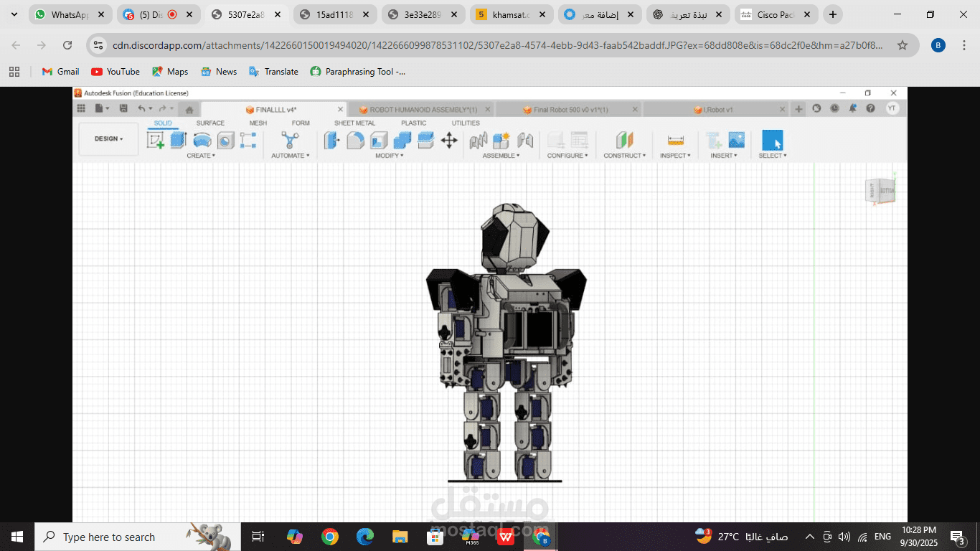
Task: Switch to the SURFACE ribbon tab
Action: tap(210, 123)
